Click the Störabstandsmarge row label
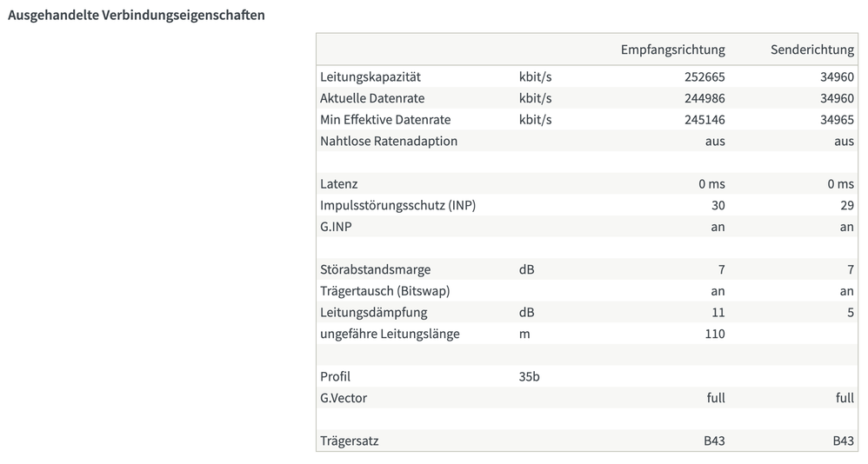This screenshot has width=868, height=464. (x=375, y=269)
